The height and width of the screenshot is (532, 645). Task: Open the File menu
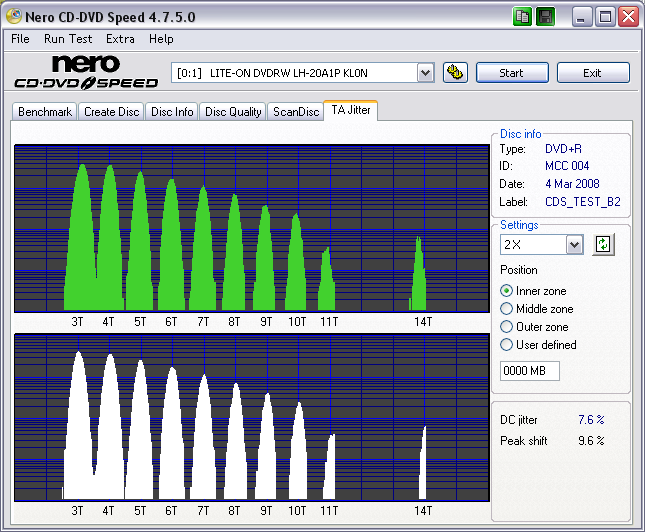click(20, 39)
